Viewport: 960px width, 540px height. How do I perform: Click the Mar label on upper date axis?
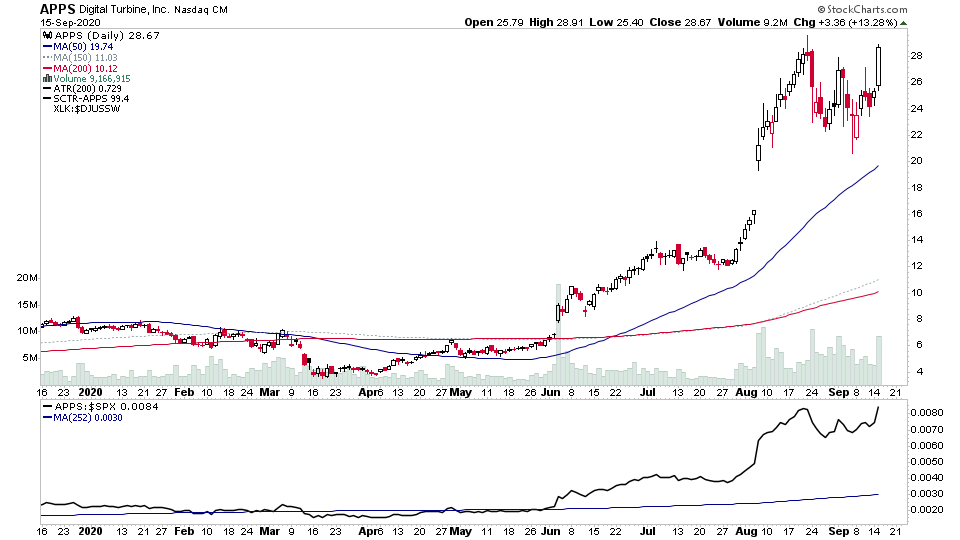click(x=269, y=392)
